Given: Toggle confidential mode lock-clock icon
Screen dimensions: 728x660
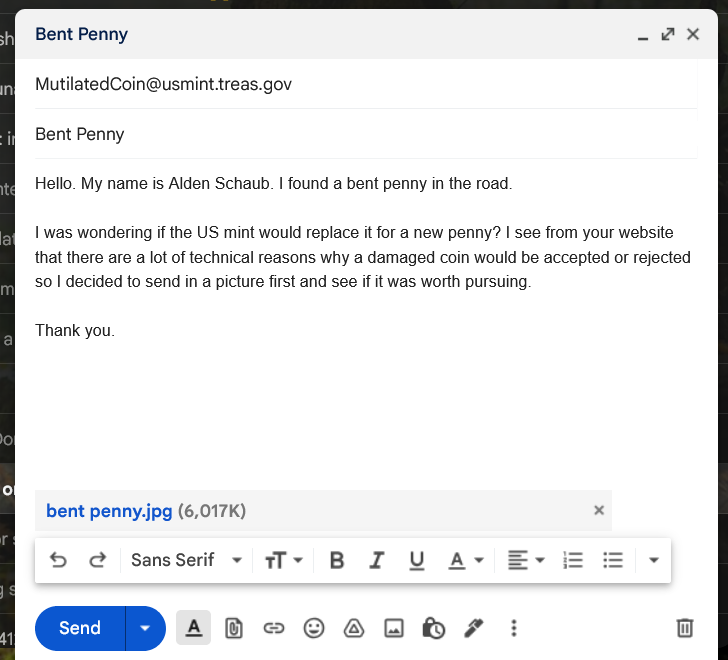Looking at the screenshot, I should point(434,628).
